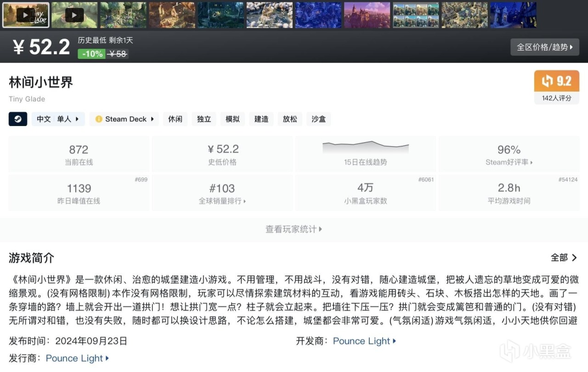Screen dimensions: 588x372
Task: Click the #6061 rank label
Action: point(426,179)
